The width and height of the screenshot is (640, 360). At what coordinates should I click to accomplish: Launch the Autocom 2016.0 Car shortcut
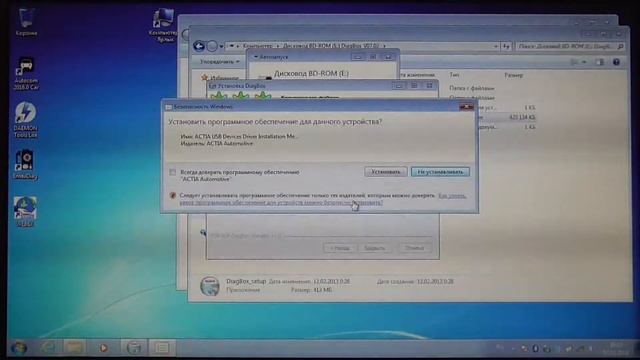26,73
